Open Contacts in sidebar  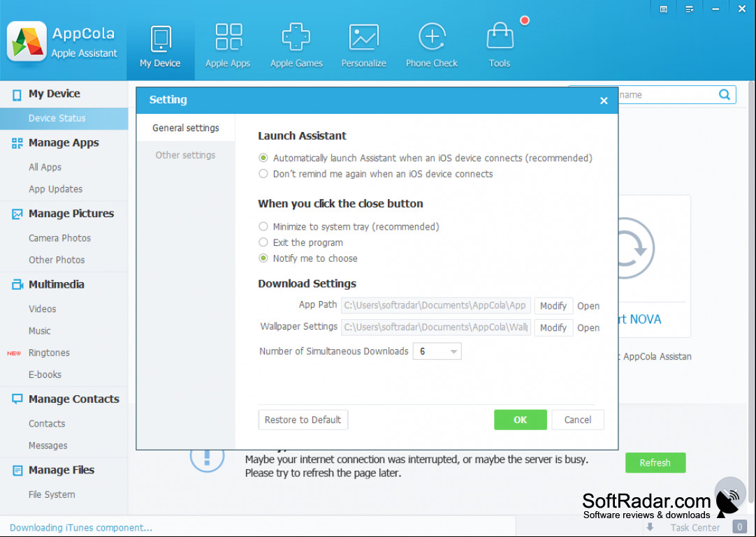click(x=47, y=424)
